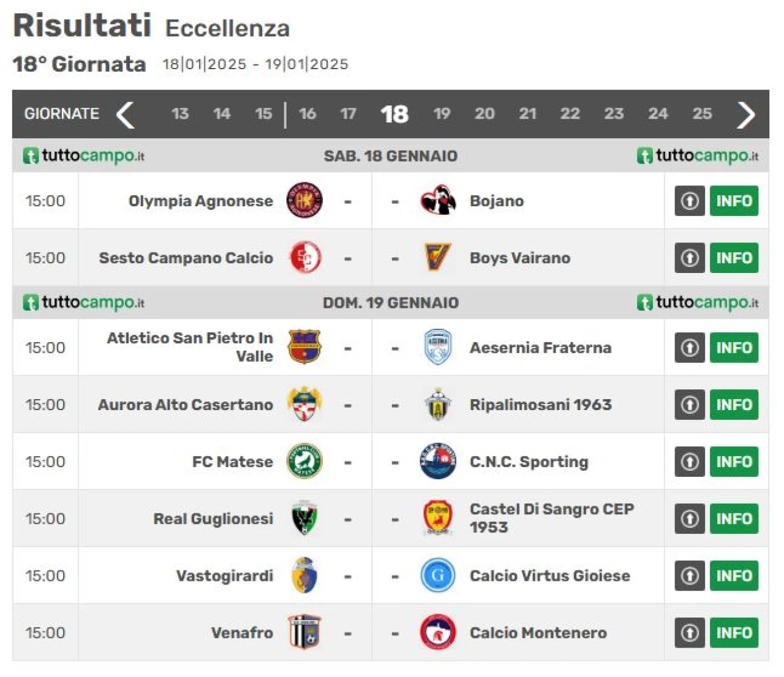
Task: Open INFO for Sesto Campano Calcio match
Action: click(x=734, y=258)
